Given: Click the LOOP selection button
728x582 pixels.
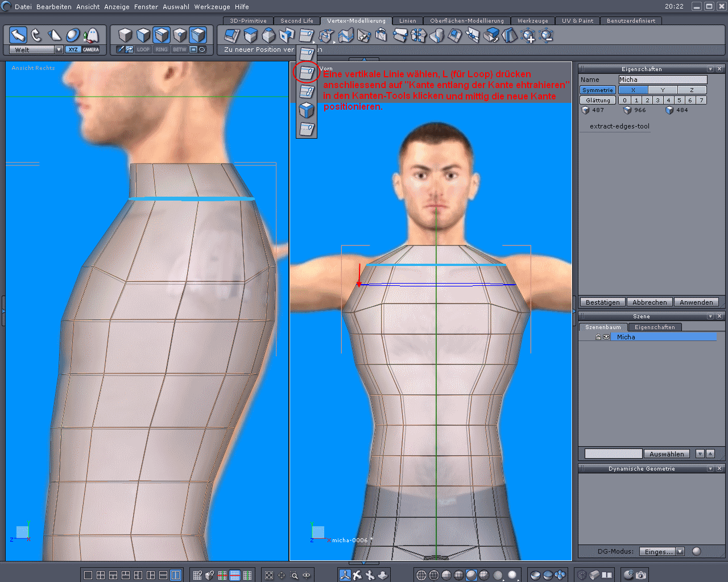Looking at the screenshot, I should coord(143,49).
